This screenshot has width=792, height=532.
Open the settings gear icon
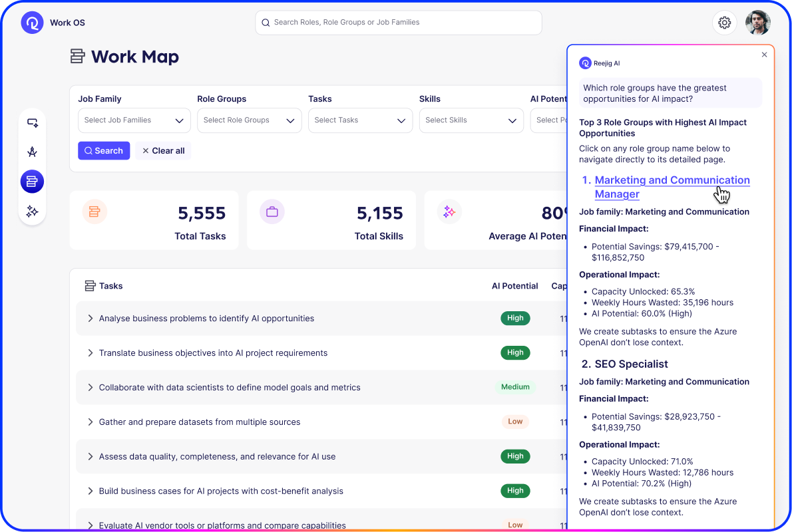(x=724, y=23)
